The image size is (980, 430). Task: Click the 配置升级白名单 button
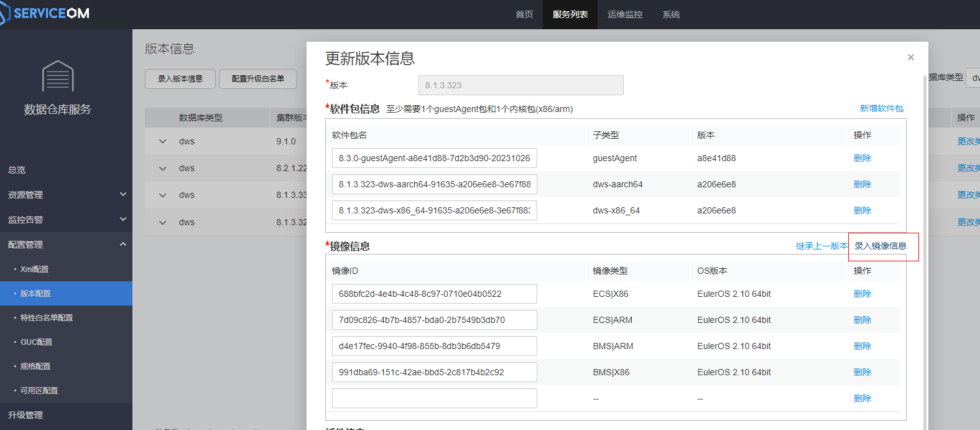[258, 79]
